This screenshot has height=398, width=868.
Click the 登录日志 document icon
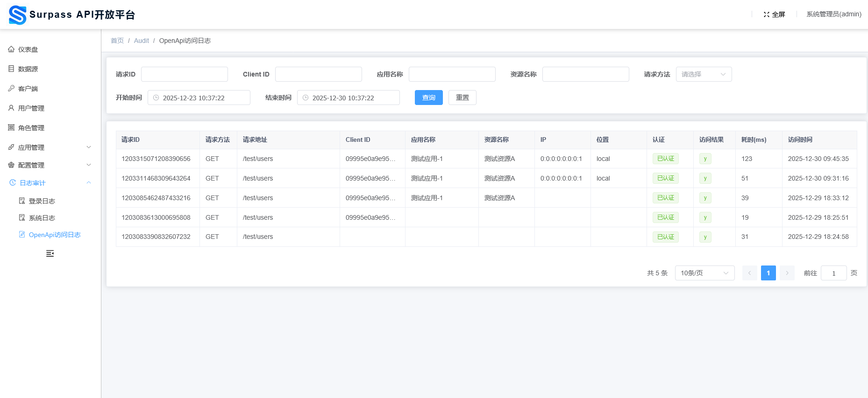point(22,201)
